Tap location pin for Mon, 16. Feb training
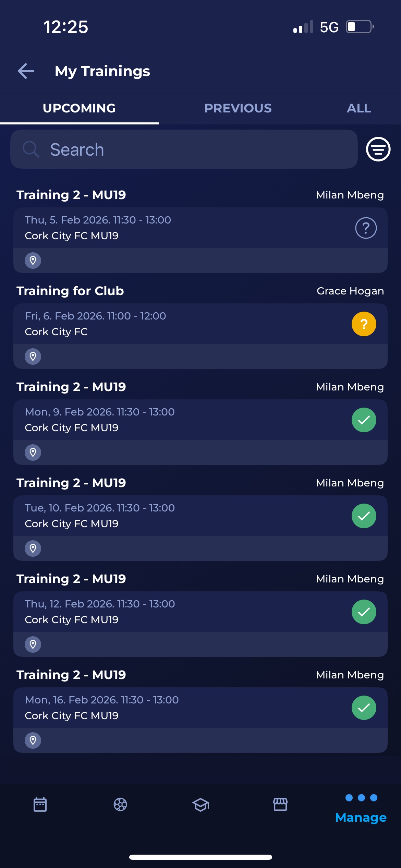 (x=33, y=740)
